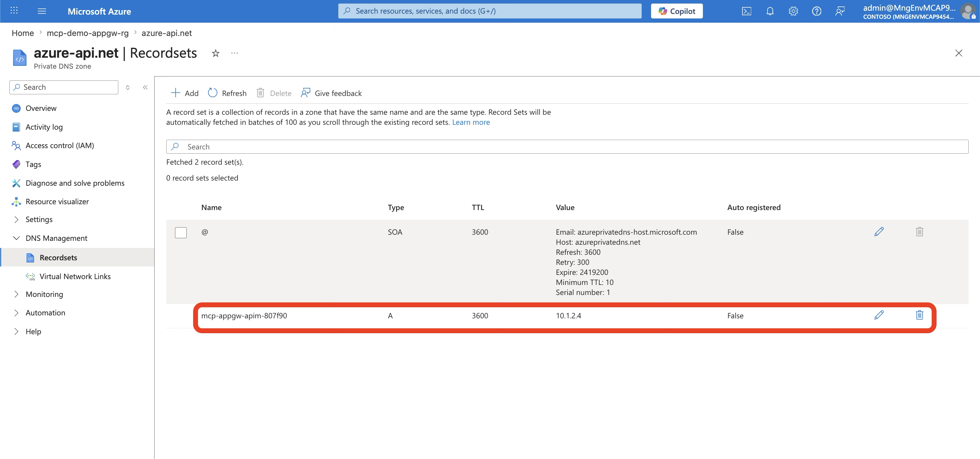The height and width of the screenshot is (459, 980).
Task: Open the ellipsis menu beside the page title
Action: click(x=234, y=53)
